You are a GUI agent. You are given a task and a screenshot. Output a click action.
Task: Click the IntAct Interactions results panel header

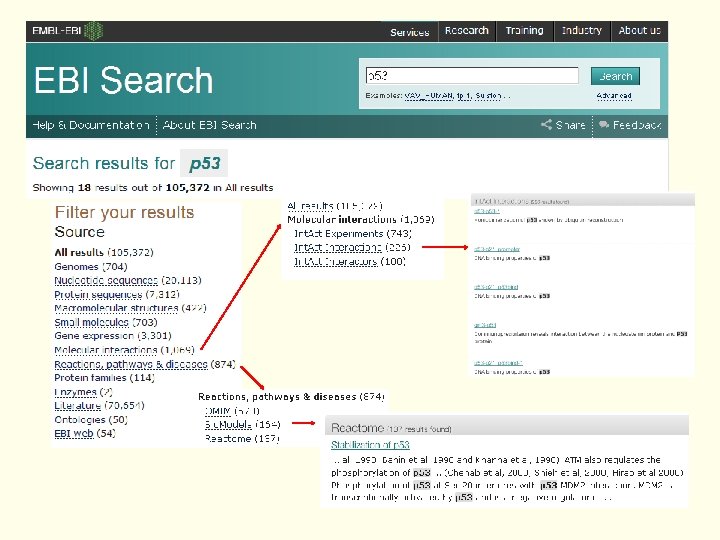pos(582,201)
